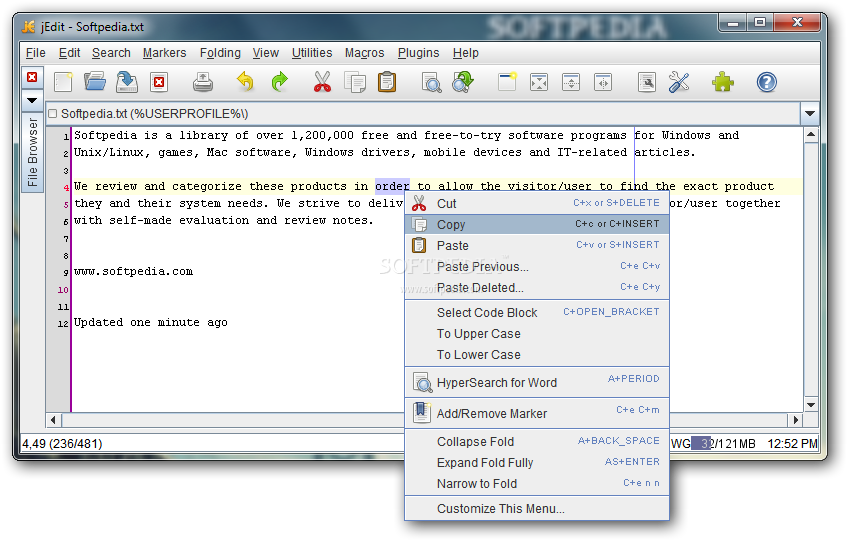Choose To Upper Case menu entry
Viewport: 848px width, 541px height.
tap(537, 334)
